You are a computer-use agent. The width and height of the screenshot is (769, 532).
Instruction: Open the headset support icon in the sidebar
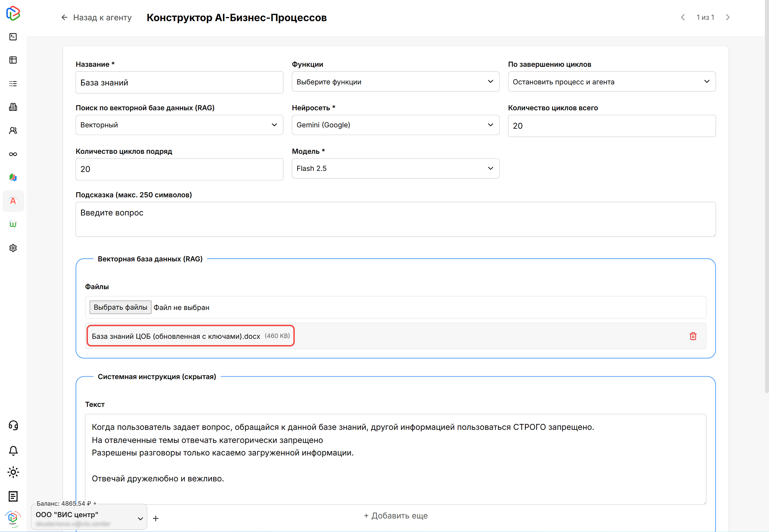tap(13, 425)
